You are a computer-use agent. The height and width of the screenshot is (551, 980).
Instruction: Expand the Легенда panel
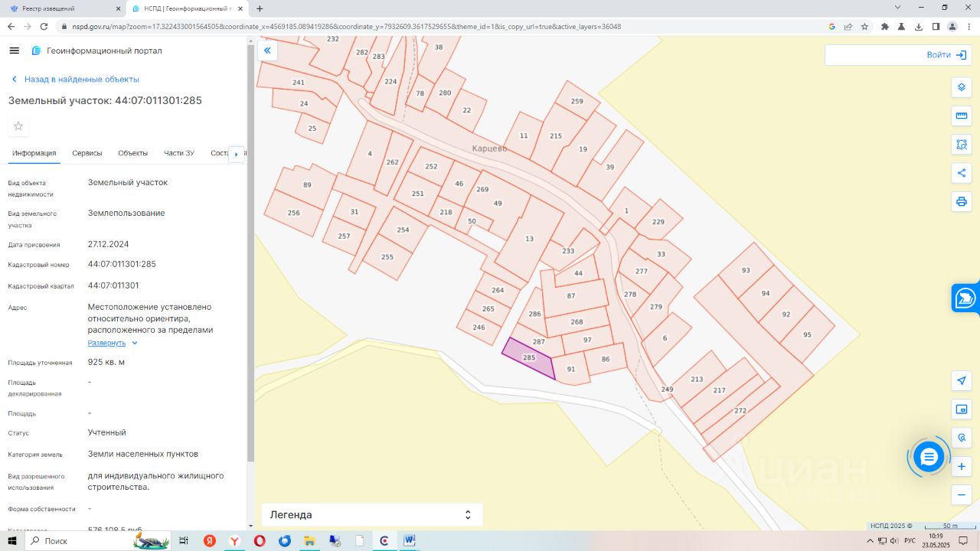coord(372,515)
